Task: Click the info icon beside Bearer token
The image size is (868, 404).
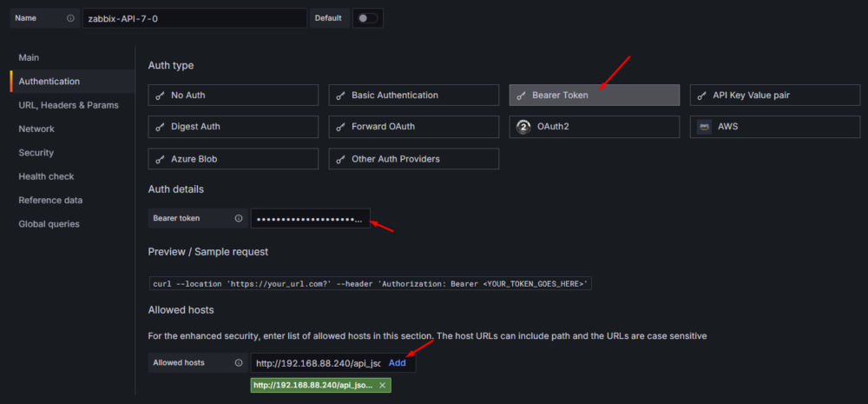Action: tap(239, 219)
